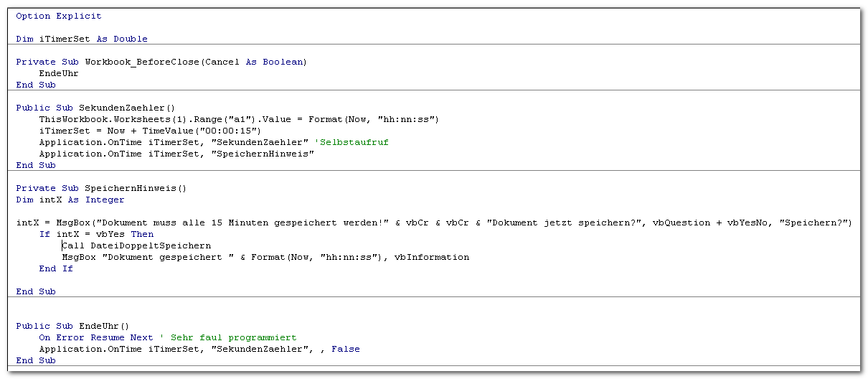Click the "Option Explicit" statement line
This screenshot has width=868, height=379.
(59, 16)
